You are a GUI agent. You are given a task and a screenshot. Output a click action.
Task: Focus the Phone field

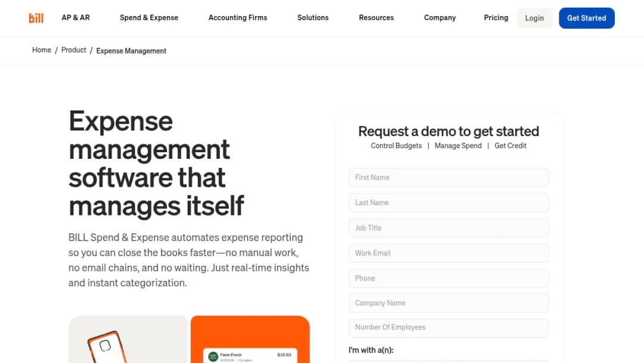click(x=448, y=278)
